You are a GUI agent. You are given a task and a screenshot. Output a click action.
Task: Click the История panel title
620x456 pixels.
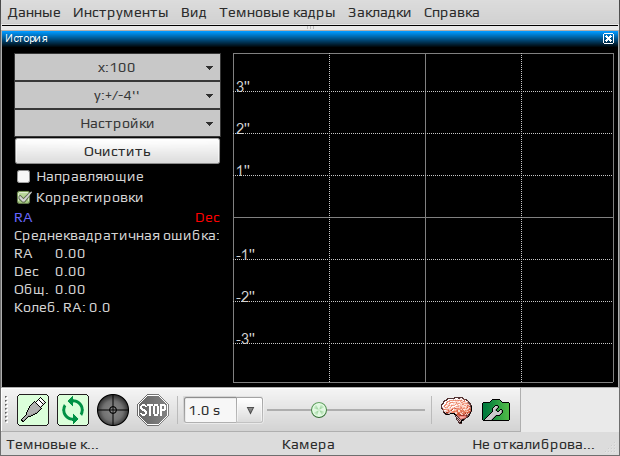(26, 38)
